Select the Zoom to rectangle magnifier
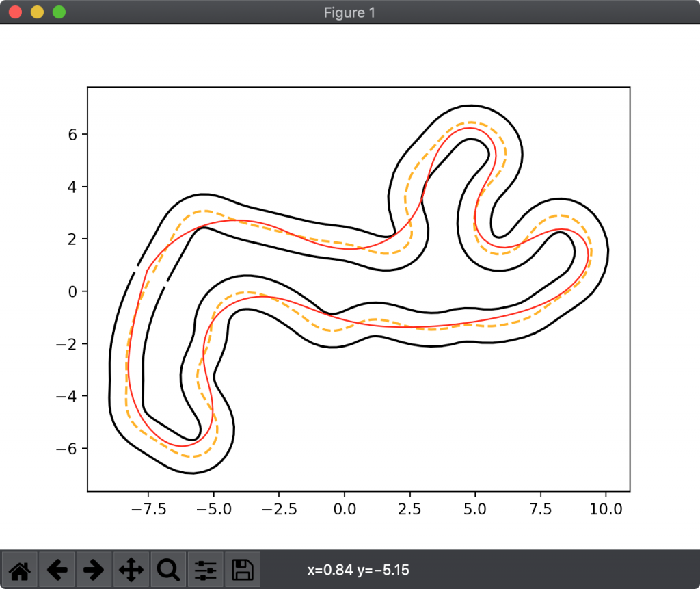 tap(168, 570)
